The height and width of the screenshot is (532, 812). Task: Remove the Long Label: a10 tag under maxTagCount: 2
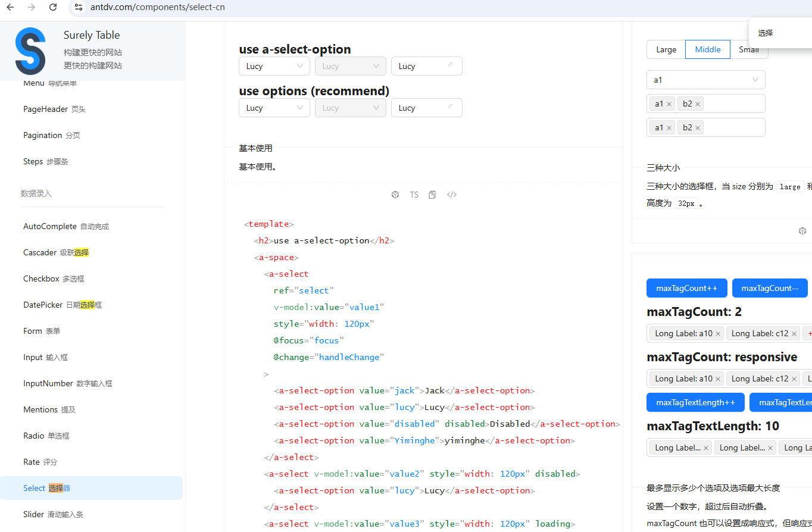coord(718,334)
